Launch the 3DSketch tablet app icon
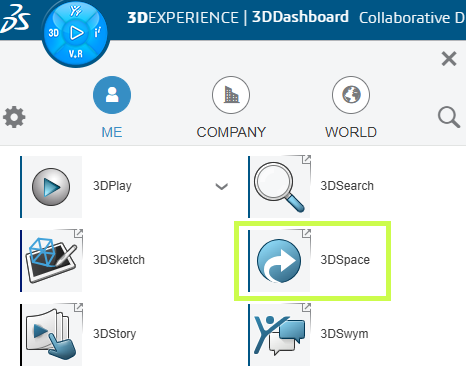Screen dimensions: 466x370 click(x=51, y=261)
